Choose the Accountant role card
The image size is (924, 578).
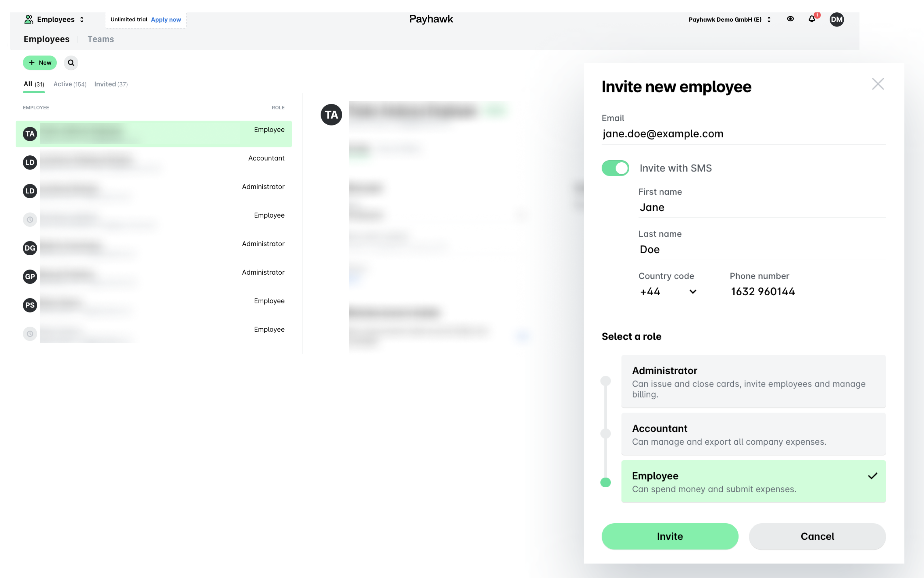[x=753, y=434]
